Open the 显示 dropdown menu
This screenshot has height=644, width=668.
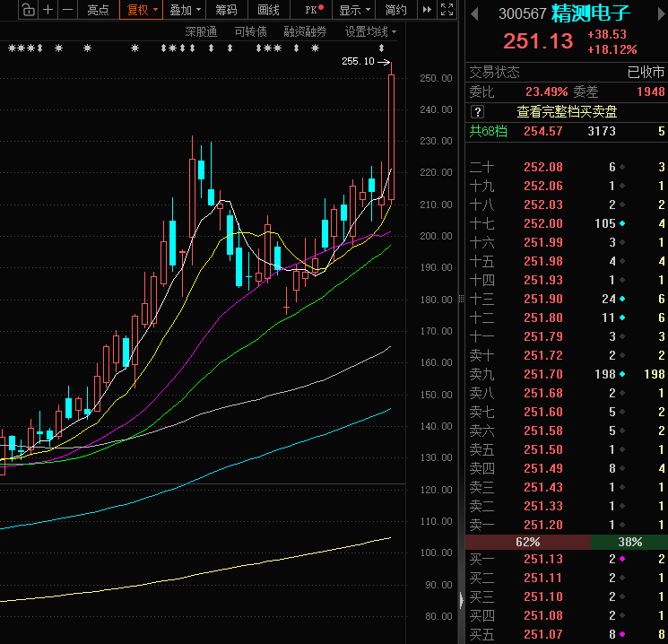(x=354, y=9)
